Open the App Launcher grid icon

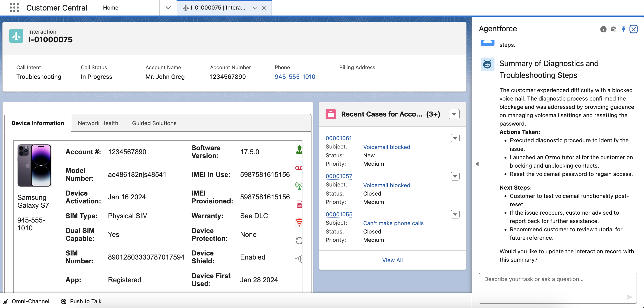(14, 7)
